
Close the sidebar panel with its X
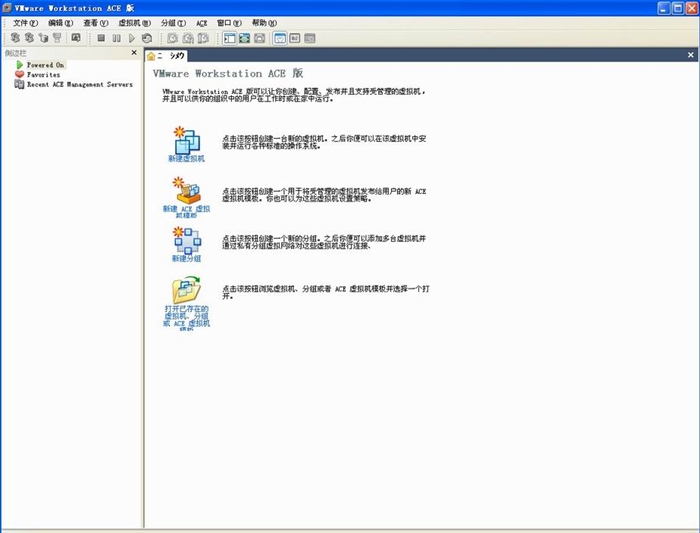(x=134, y=53)
